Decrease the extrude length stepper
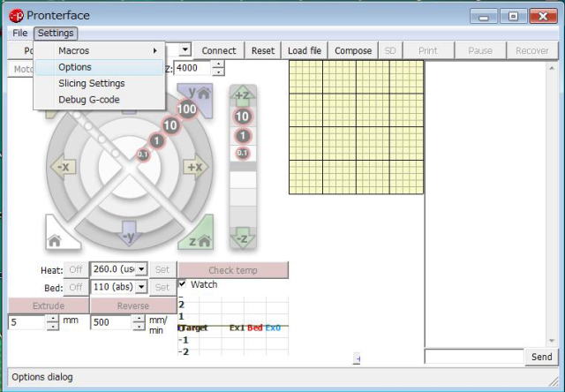The width and height of the screenshot is (565, 392). coord(53,326)
